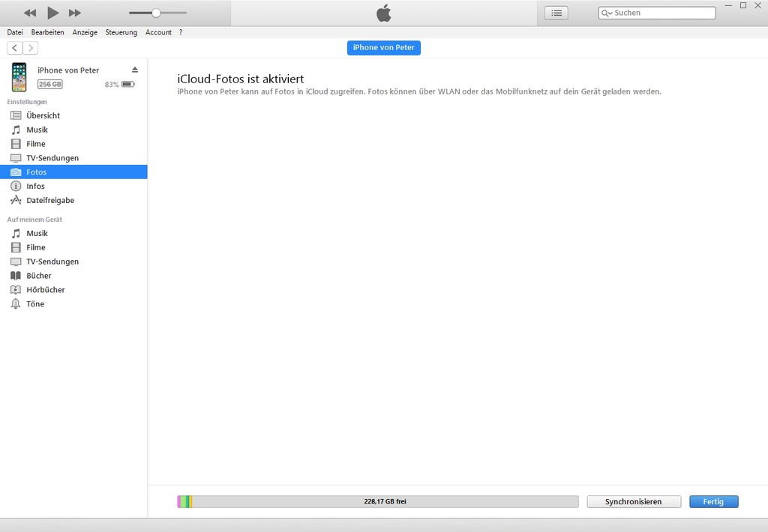Viewport: 768px width, 532px height.
Task: Eject iPhone von Peter
Action: 135,70
